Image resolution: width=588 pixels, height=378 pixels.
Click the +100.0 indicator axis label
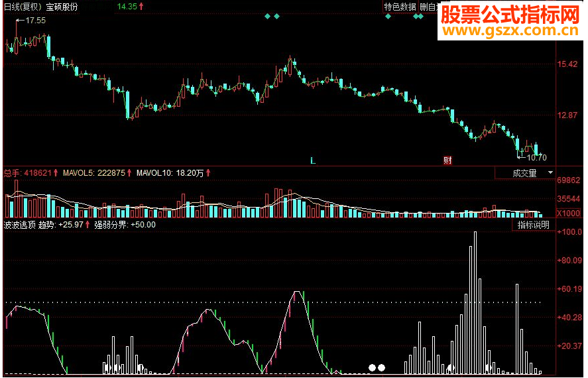[569, 231]
